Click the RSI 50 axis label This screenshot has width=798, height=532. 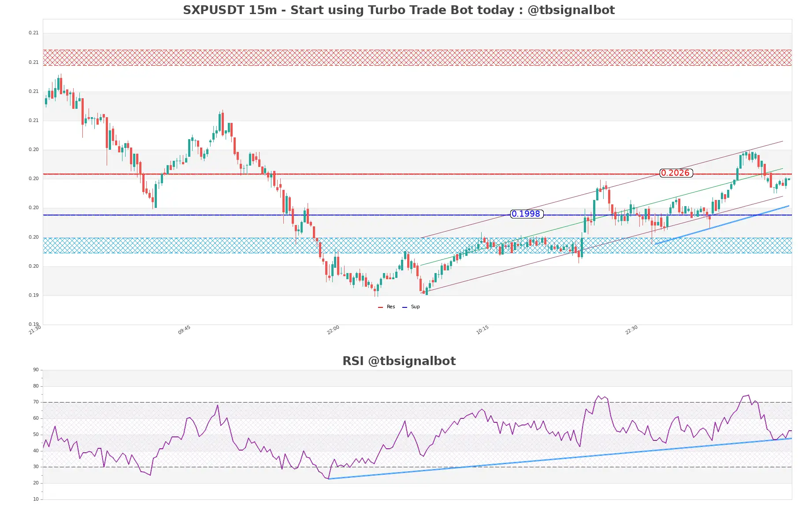tap(36, 435)
